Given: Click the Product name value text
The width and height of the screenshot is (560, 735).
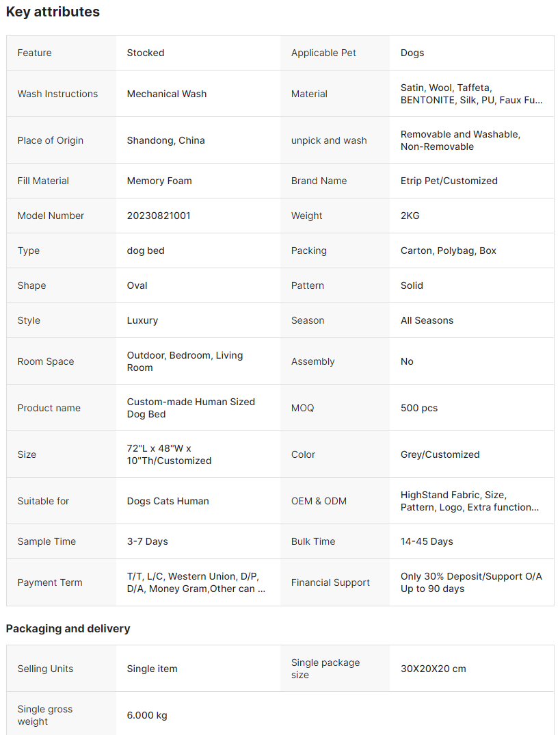Looking at the screenshot, I should [x=191, y=409].
